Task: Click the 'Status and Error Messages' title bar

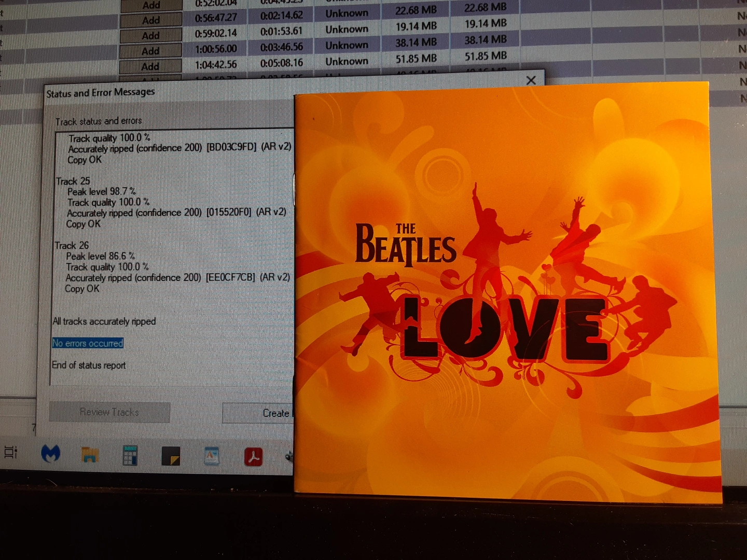Action: 101,93
